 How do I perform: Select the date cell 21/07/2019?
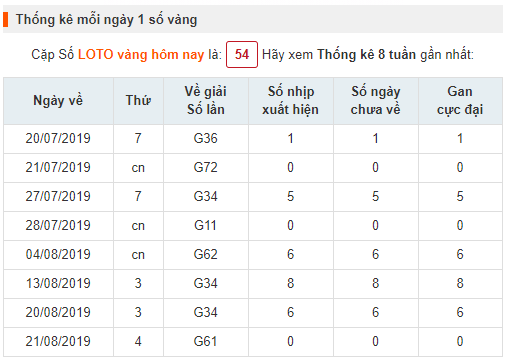click(58, 167)
